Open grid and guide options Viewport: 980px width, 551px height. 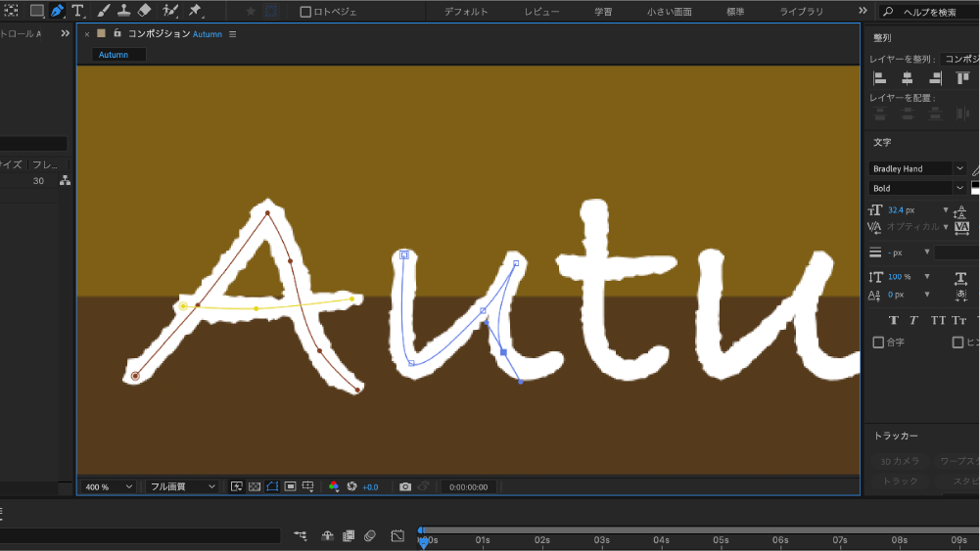pos(308,486)
